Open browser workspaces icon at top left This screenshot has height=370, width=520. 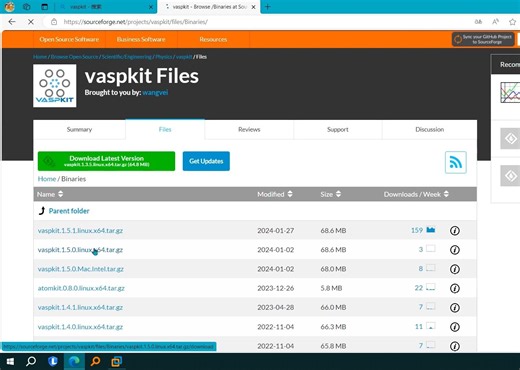pos(27,7)
